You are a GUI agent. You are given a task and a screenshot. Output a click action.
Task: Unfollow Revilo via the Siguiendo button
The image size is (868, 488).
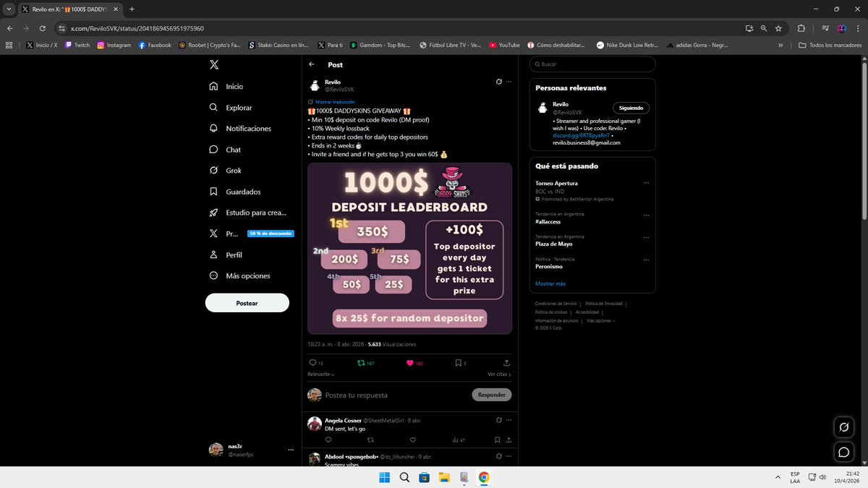pyautogui.click(x=630, y=107)
